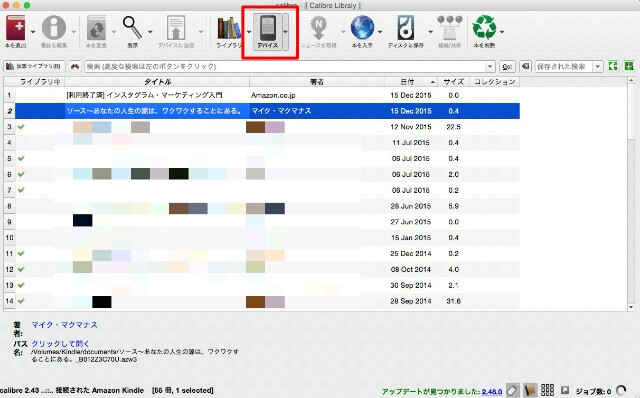Click the 15 Jan 2015 date cell
This screenshot has height=398, width=640.
pyautogui.click(x=411, y=238)
